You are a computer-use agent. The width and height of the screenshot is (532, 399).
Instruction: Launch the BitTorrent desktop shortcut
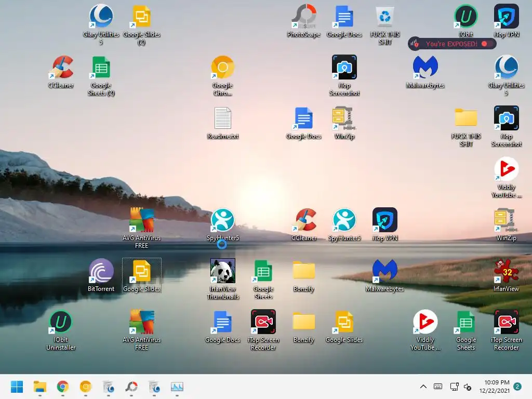(101, 275)
